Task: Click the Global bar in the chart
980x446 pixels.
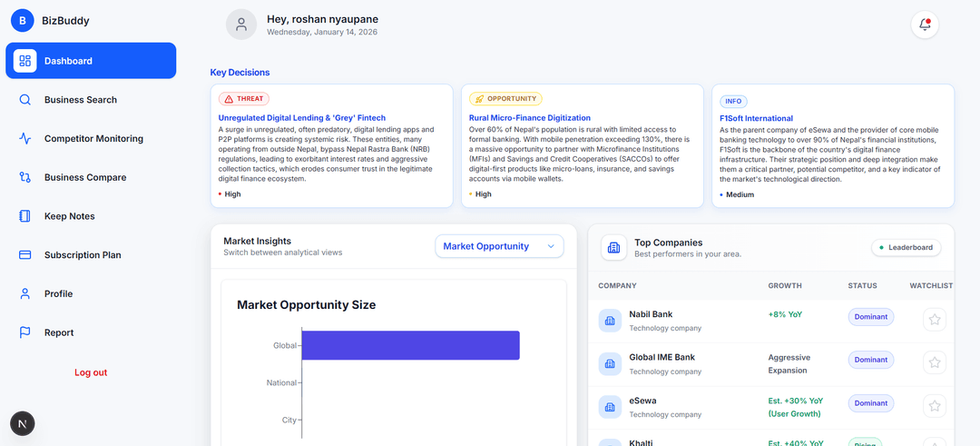Action: click(410, 345)
